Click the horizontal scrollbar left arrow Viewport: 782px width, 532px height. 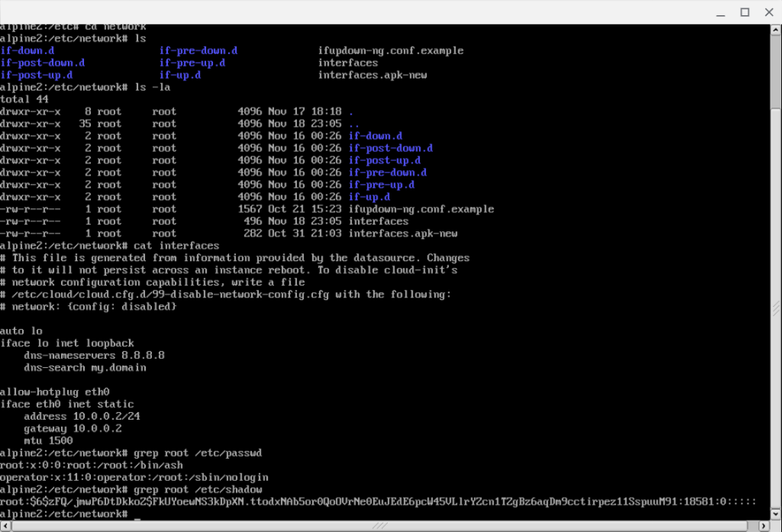point(5,526)
